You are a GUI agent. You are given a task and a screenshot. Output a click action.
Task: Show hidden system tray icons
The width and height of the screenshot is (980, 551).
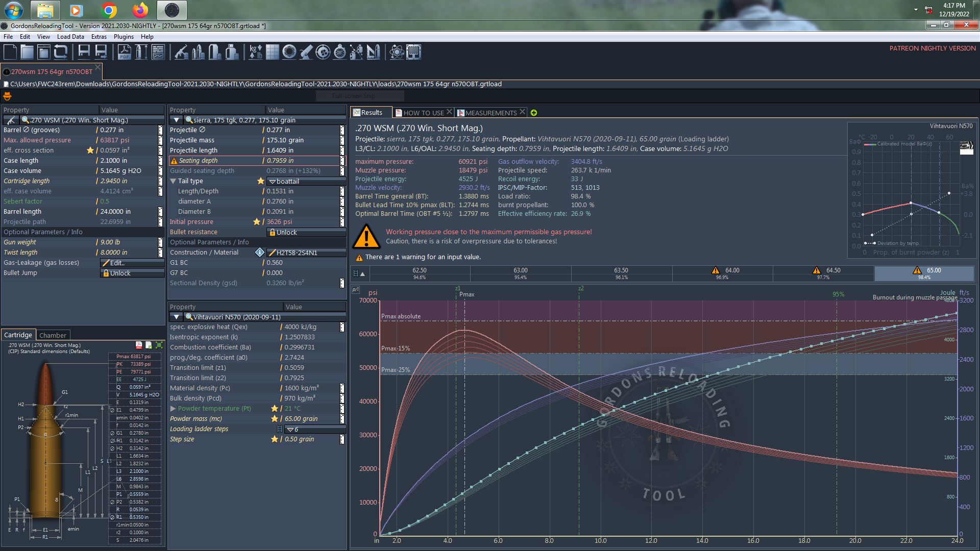click(x=916, y=9)
